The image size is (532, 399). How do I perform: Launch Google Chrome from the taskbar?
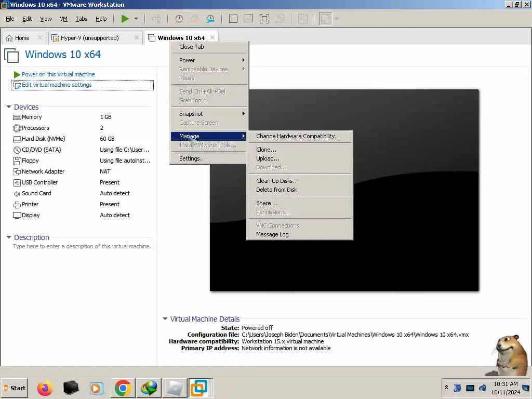pyautogui.click(x=123, y=388)
